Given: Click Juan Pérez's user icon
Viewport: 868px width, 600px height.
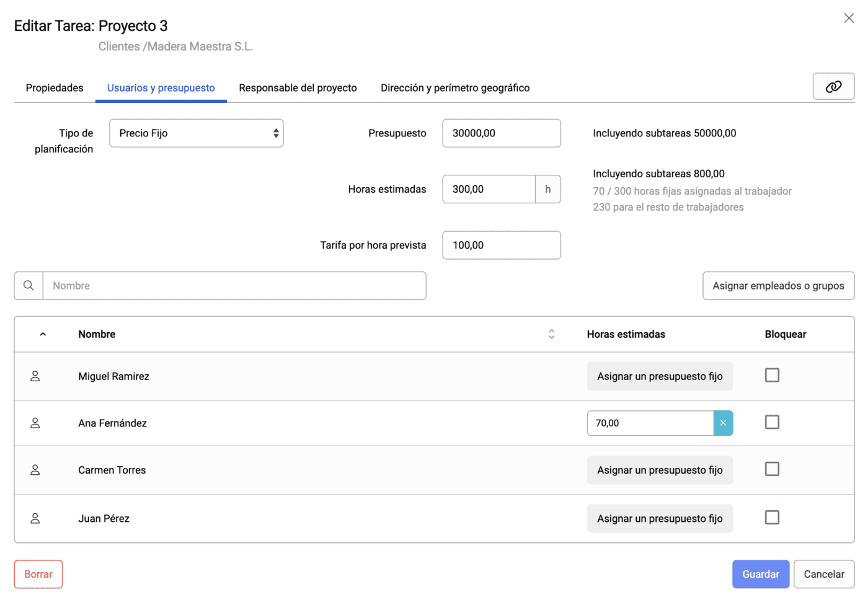Looking at the screenshot, I should coord(35,519).
